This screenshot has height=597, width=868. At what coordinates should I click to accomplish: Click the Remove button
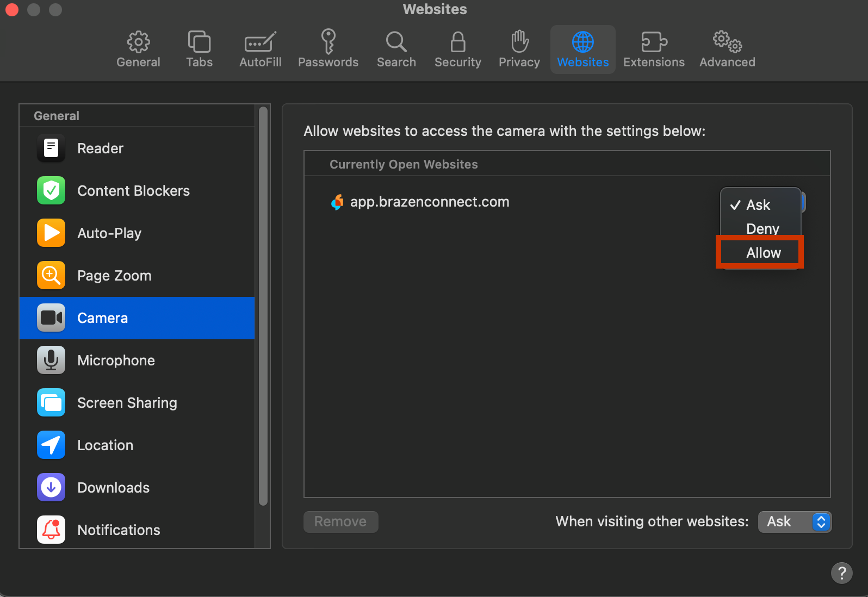click(340, 522)
